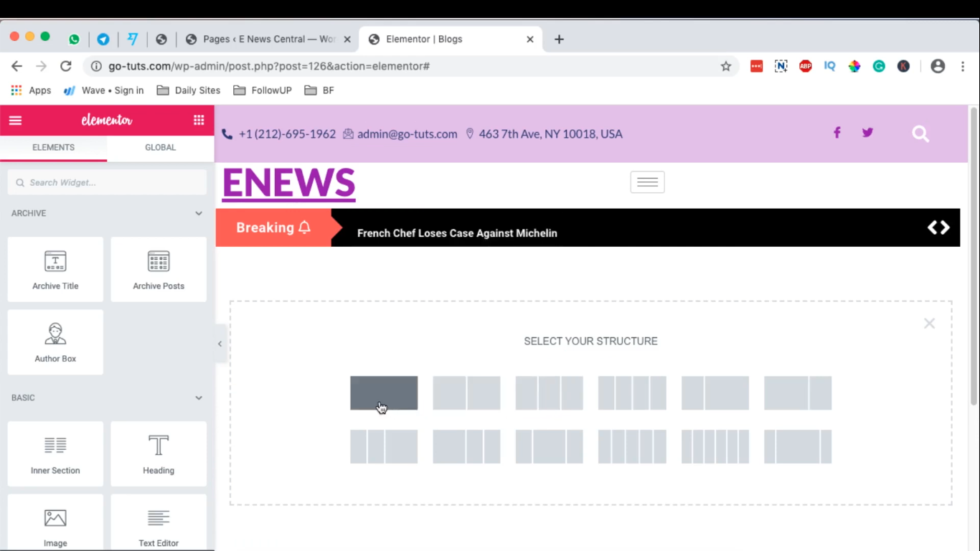The width and height of the screenshot is (980, 551).
Task: Reload the current page
Action: 65,66
